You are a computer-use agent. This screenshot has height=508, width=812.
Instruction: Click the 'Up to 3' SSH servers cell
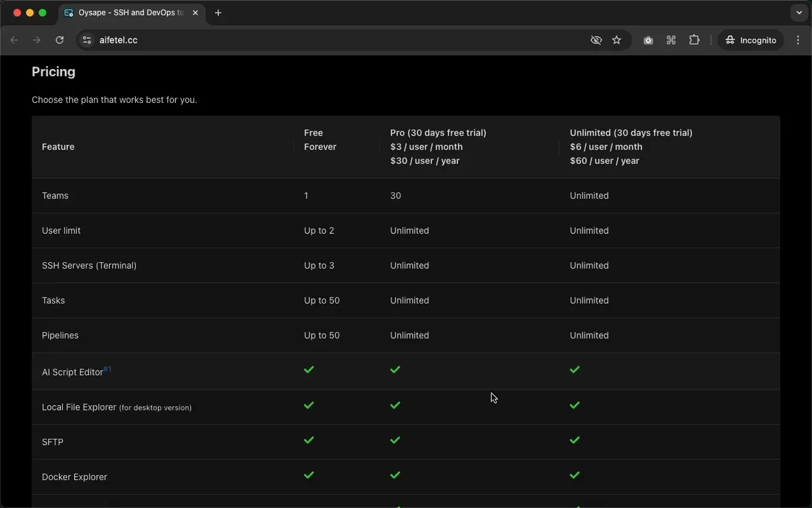319,266
